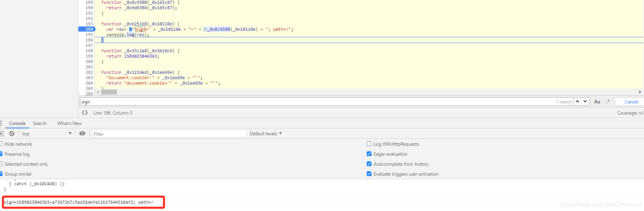
Task: Enable Log XMLHttpRequests checkbox
Action: 369,144
